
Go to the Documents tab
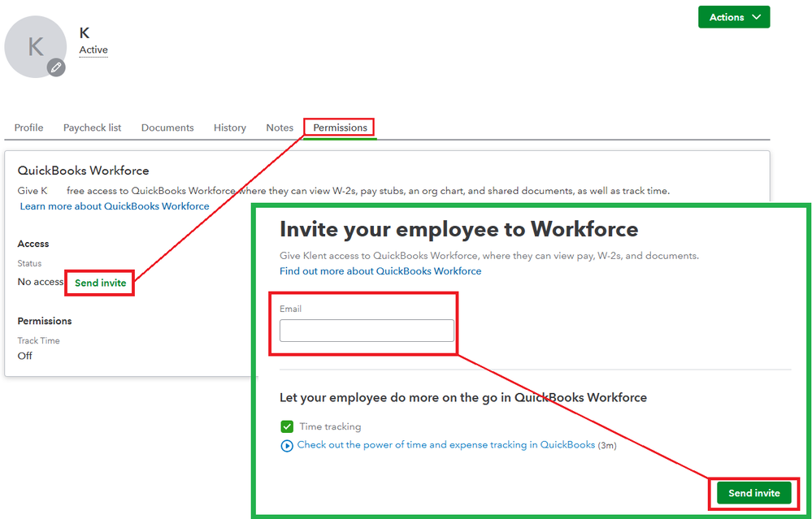(167, 128)
